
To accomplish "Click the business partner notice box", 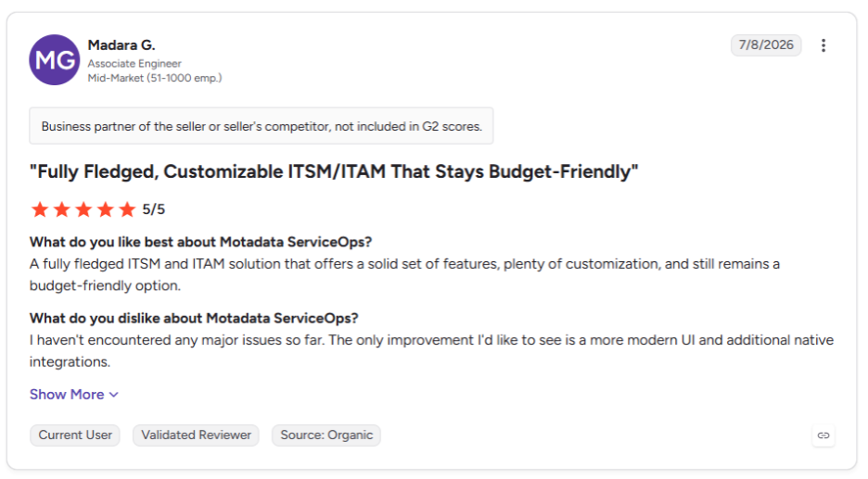I will pyautogui.click(x=262, y=126).
